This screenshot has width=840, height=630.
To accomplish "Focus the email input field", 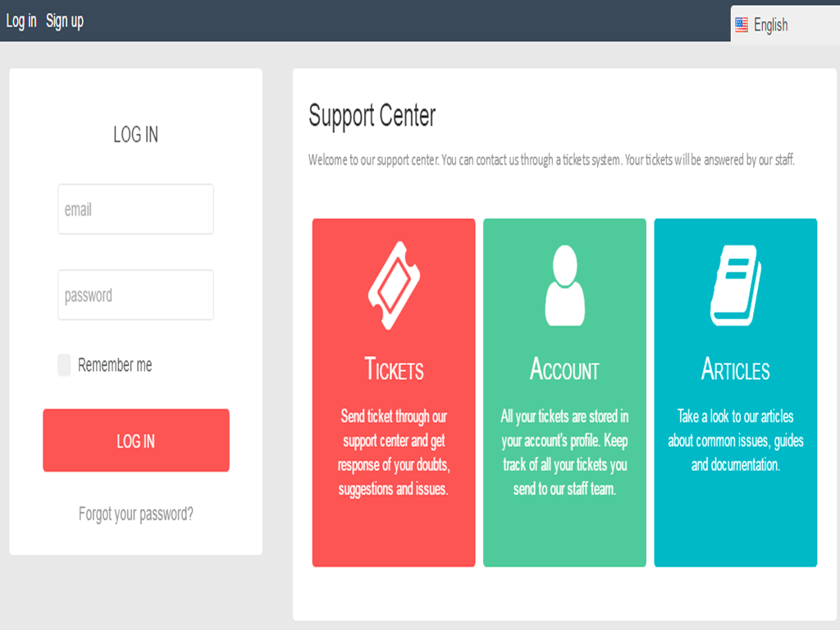I will tap(135, 209).
